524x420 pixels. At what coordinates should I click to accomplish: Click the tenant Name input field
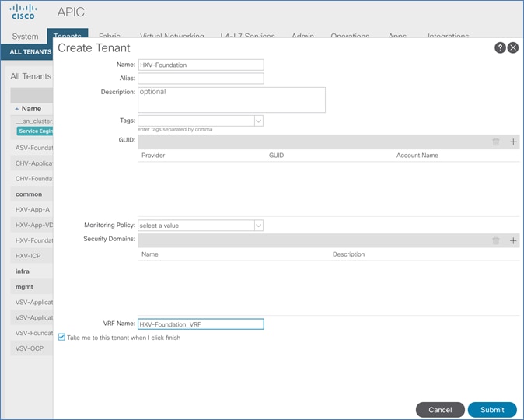201,65
